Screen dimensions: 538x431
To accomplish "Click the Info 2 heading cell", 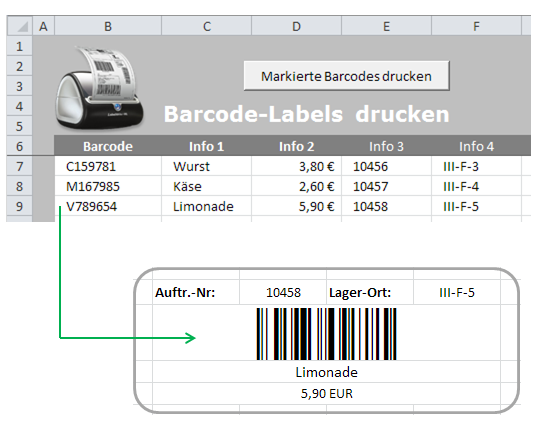I will (x=296, y=146).
